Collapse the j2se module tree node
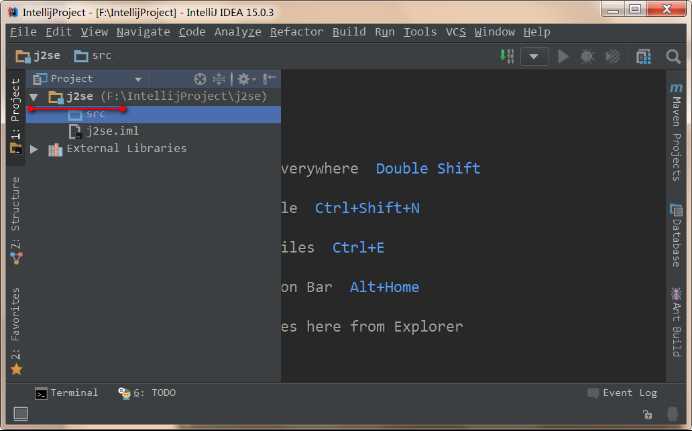Viewport: 692px width, 431px height. coord(34,97)
